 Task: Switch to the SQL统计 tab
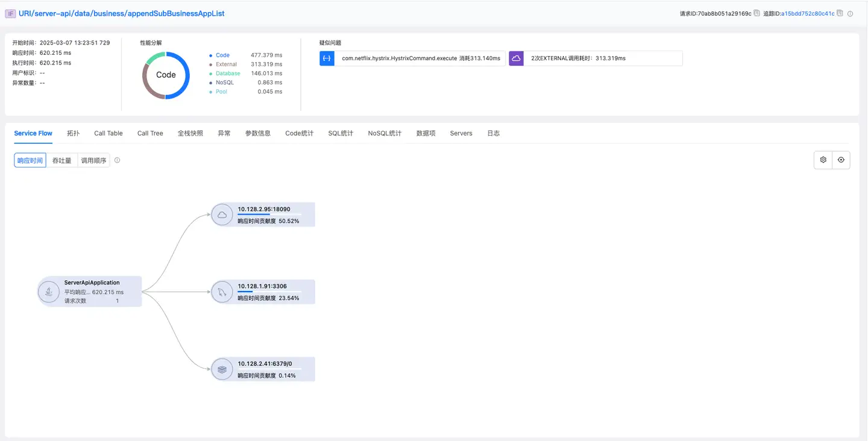pos(341,133)
